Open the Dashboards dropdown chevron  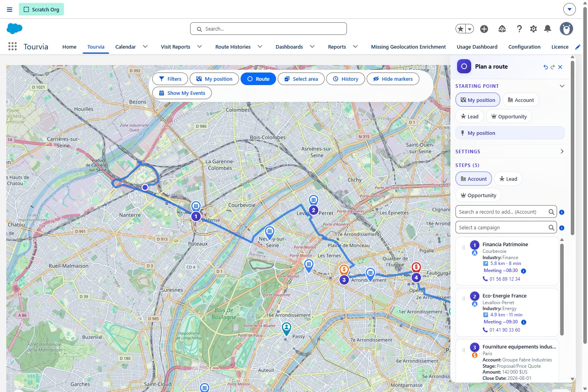click(312, 47)
